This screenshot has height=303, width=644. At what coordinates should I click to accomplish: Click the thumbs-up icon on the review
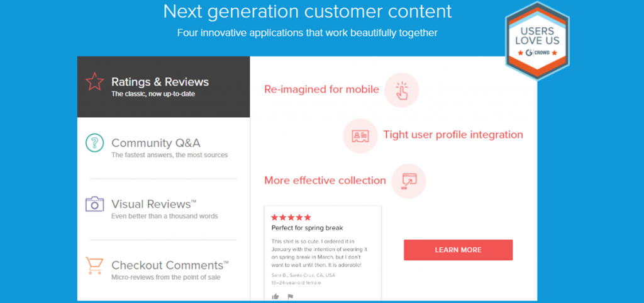275,296
